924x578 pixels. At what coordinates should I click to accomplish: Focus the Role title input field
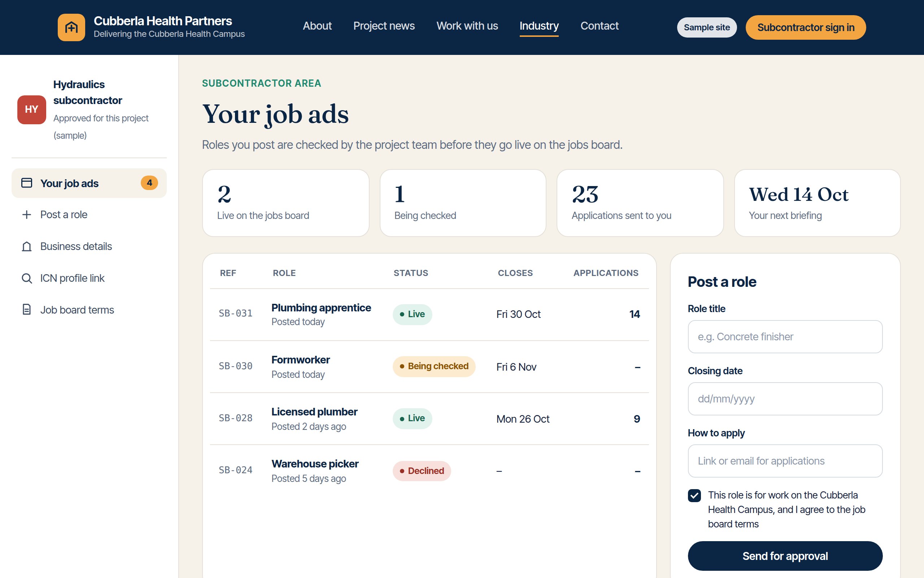785,337
